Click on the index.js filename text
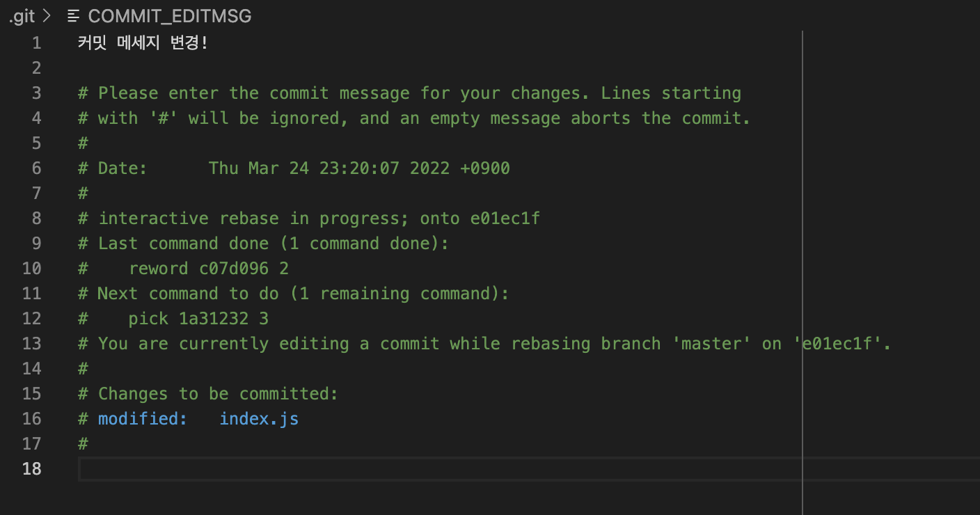980x515 pixels. click(259, 419)
